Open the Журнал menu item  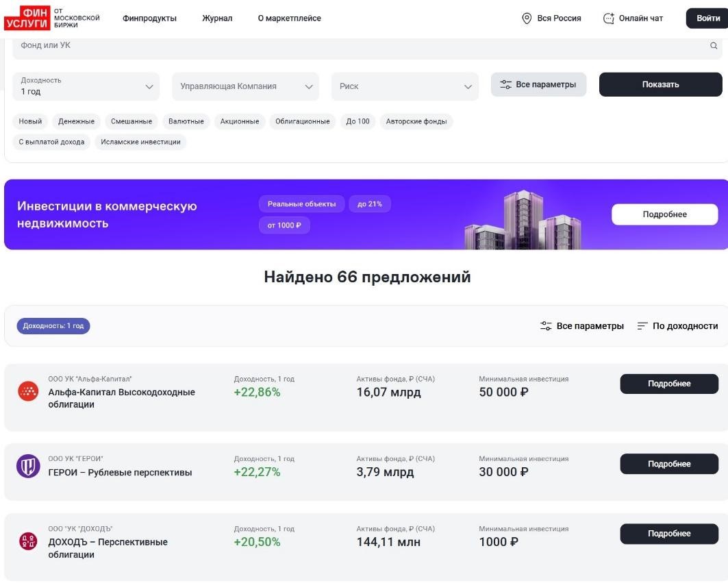tap(217, 18)
